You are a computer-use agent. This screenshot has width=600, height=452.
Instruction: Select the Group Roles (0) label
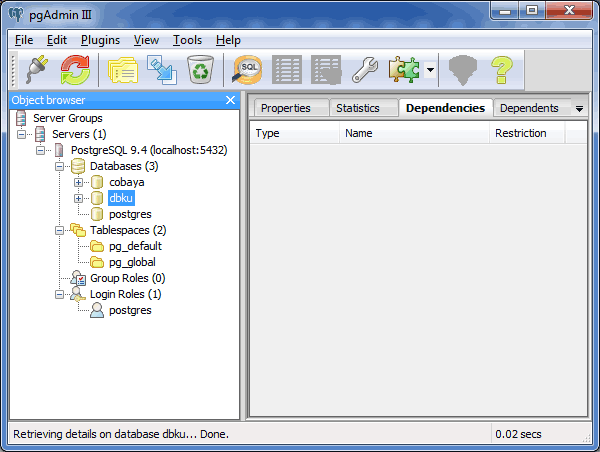pos(127,278)
